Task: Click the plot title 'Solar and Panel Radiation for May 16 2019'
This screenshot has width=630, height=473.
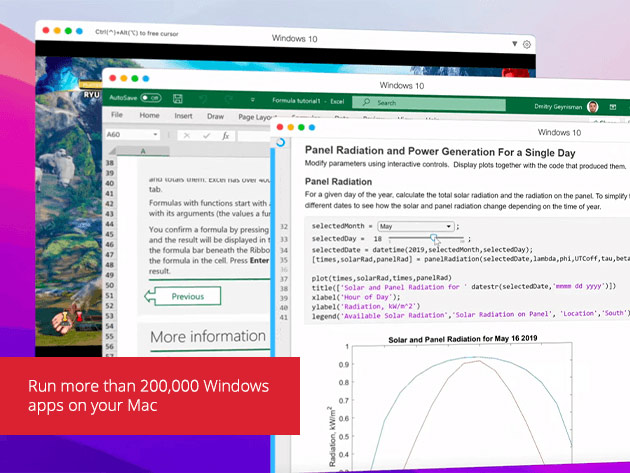Action: pos(462,339)
